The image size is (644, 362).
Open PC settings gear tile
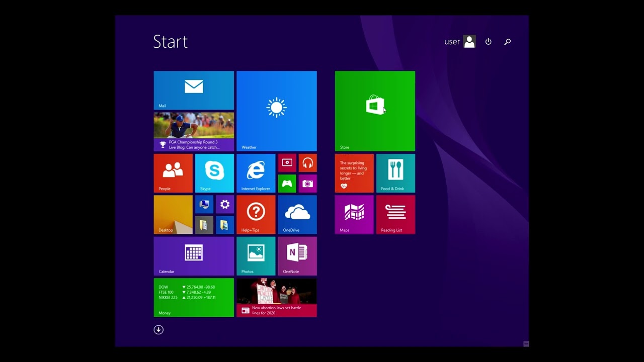click(x=225, y=204)
